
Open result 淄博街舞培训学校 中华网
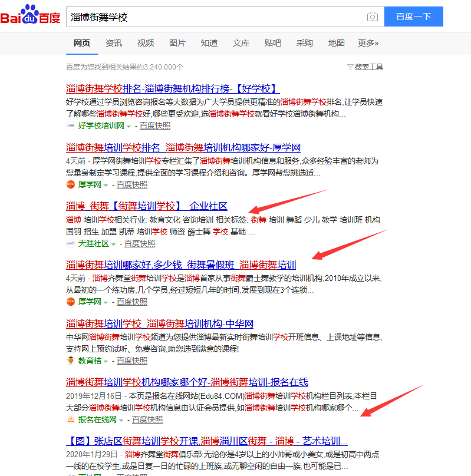[160, 324]
